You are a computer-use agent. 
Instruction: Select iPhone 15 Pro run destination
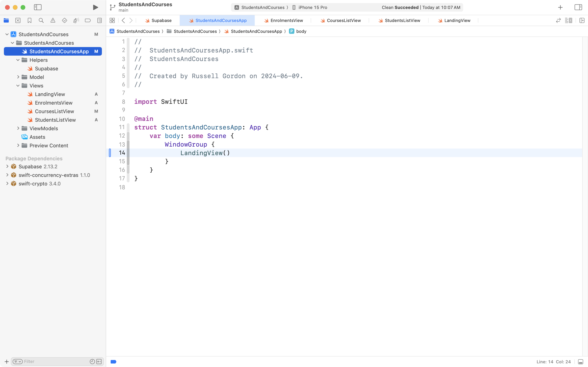pyautogui.click(x=312, y=7)
